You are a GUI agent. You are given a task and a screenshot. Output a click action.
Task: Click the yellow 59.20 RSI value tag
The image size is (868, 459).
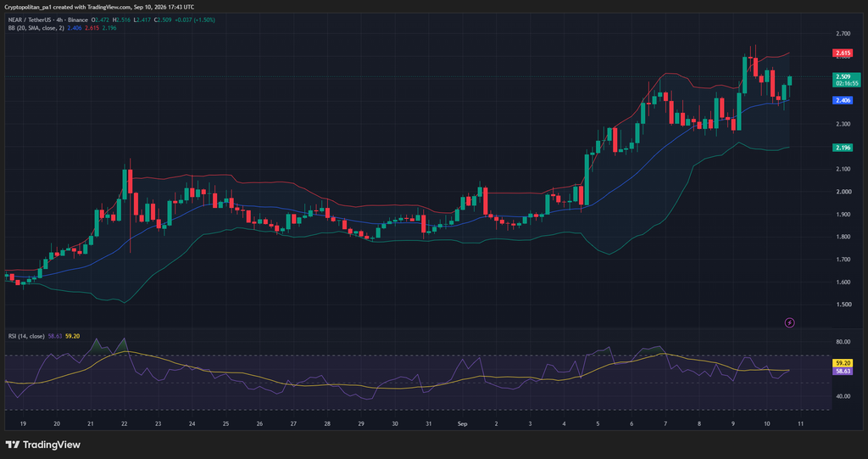[x=843, y=364]
